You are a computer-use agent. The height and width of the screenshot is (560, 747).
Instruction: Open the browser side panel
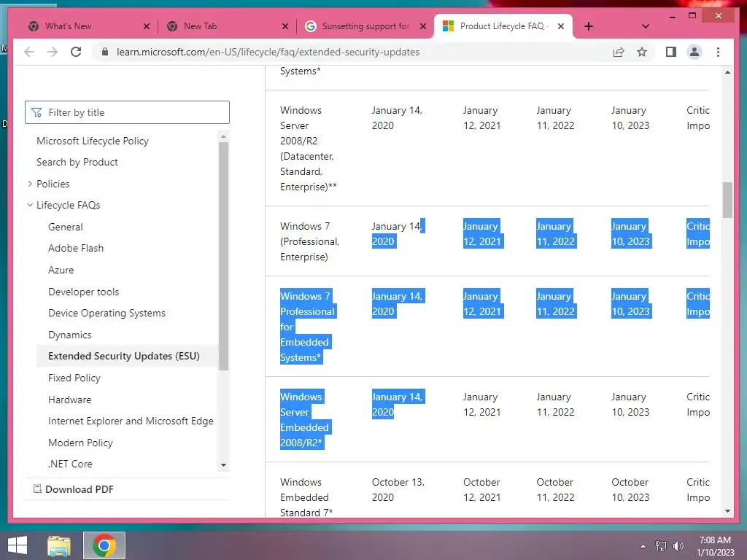[671, 52]
